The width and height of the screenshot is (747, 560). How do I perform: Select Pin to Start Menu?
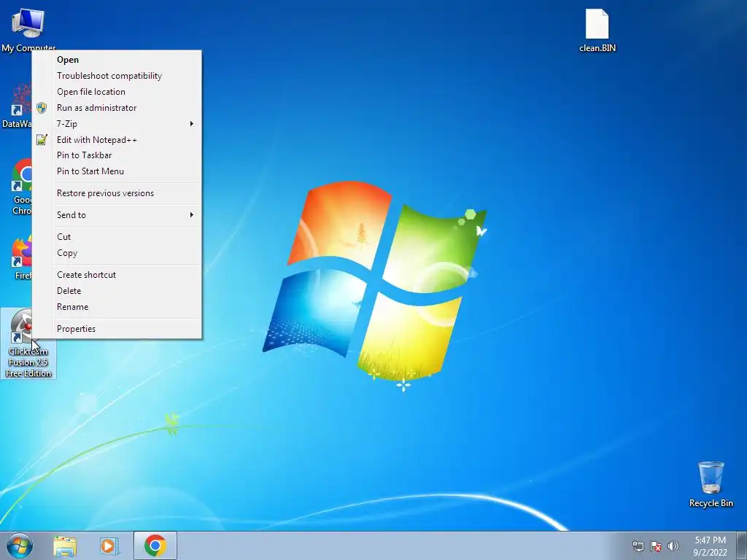coord(117,171)
